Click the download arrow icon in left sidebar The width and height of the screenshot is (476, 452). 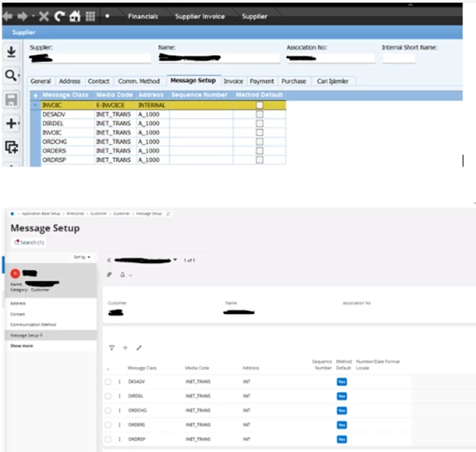(11, 52)
